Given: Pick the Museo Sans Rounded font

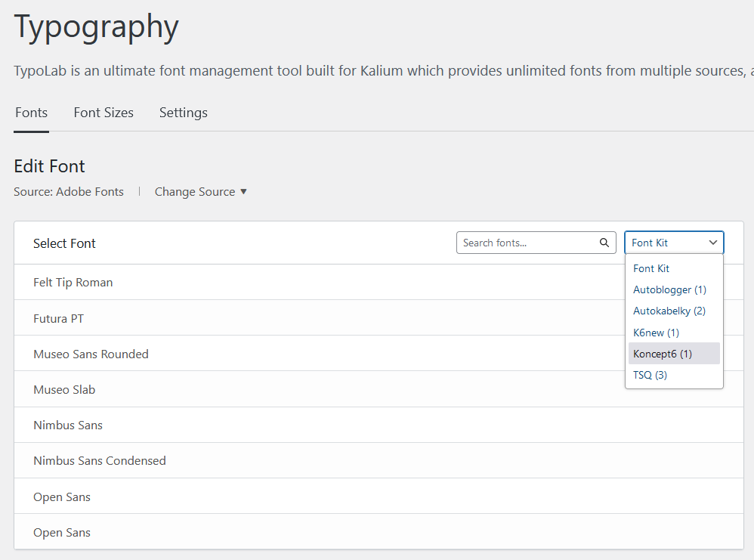Looking at the screenshot, I should (x=91, y=354).
